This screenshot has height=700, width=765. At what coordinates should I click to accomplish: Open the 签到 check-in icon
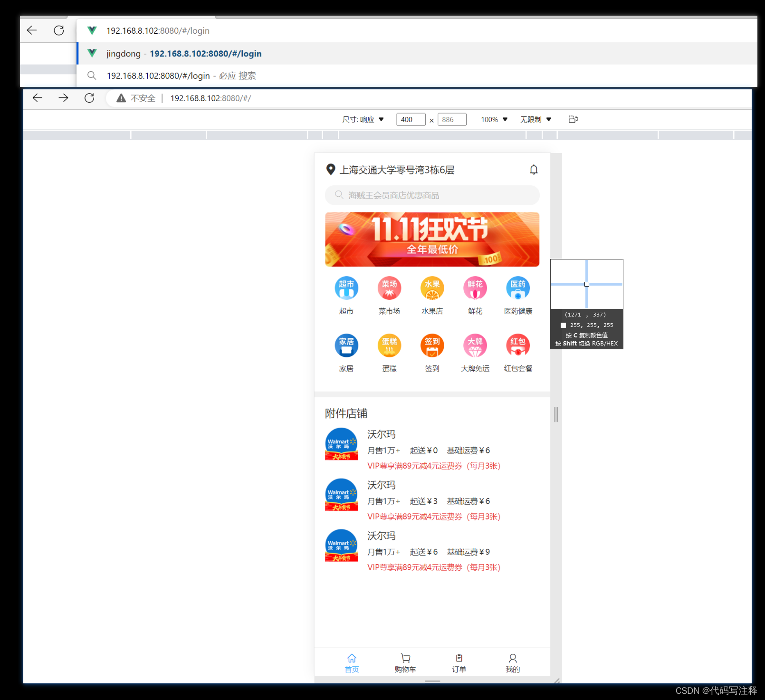[432, 345]
